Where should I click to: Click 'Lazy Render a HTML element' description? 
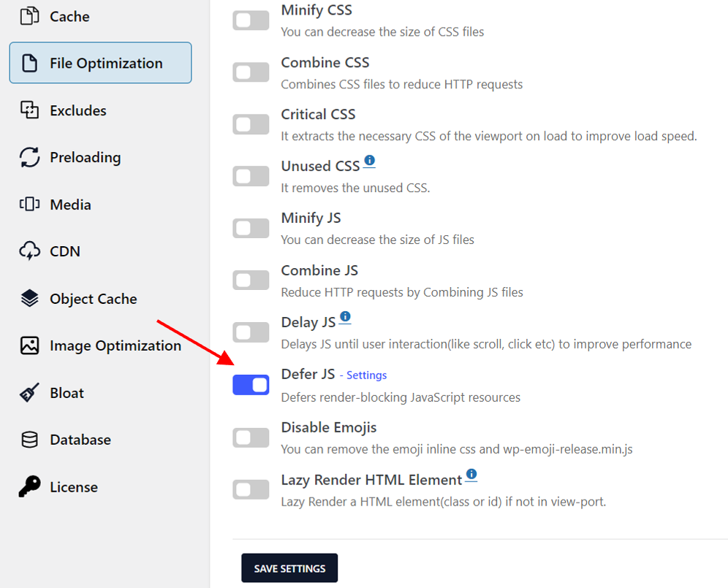coord(444,501)
